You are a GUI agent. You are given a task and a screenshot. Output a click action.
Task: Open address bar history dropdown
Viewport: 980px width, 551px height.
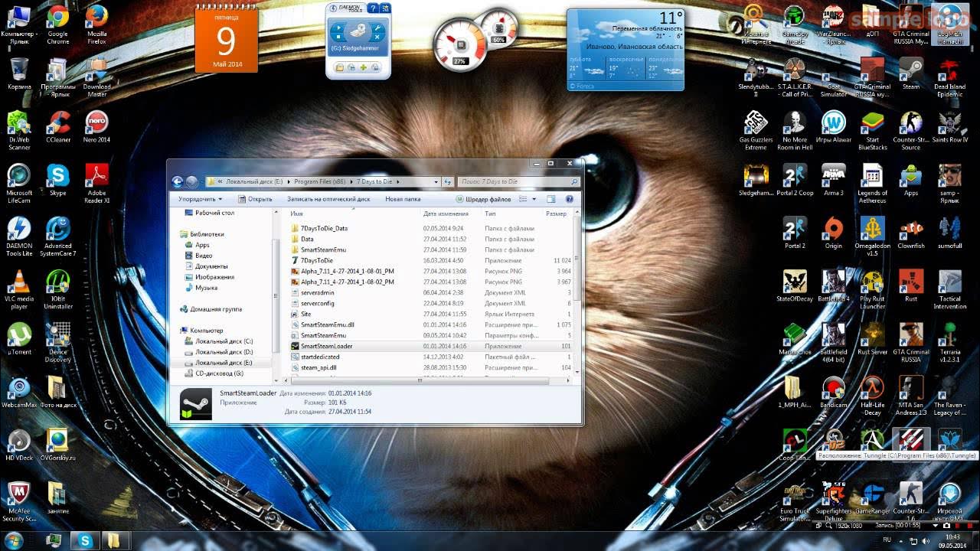pyautogui.click(x=436, y=181)
